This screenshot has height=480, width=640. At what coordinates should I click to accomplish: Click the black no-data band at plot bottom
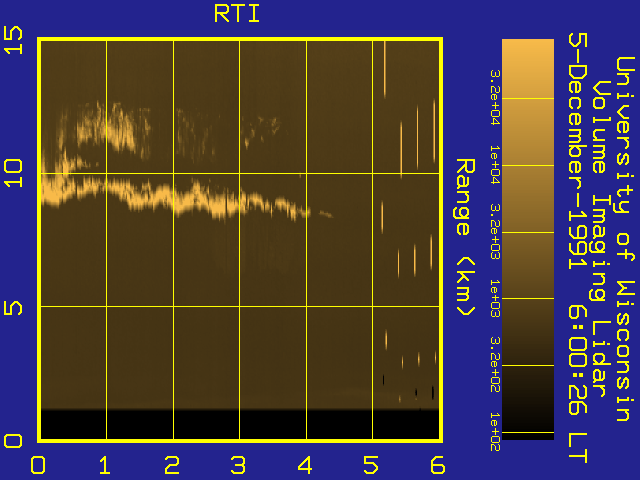click(240, 424)
